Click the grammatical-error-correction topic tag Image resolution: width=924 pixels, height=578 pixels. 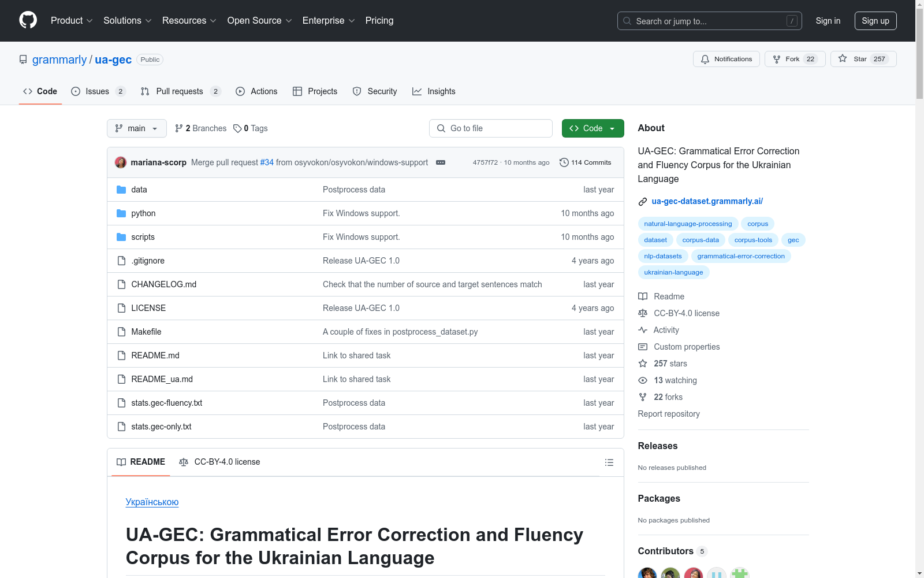[741, 256]
